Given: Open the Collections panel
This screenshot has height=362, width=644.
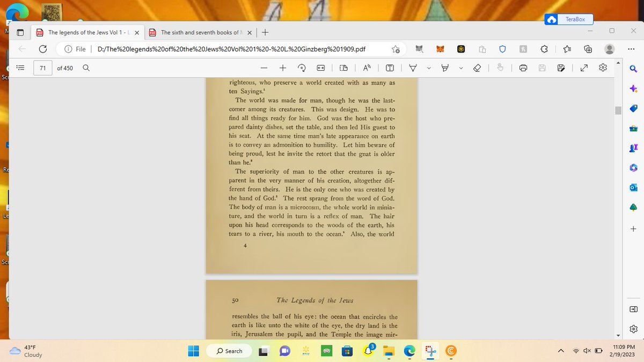Looking at the screenshot, I should pyautogui.click(x=588, y=49).
